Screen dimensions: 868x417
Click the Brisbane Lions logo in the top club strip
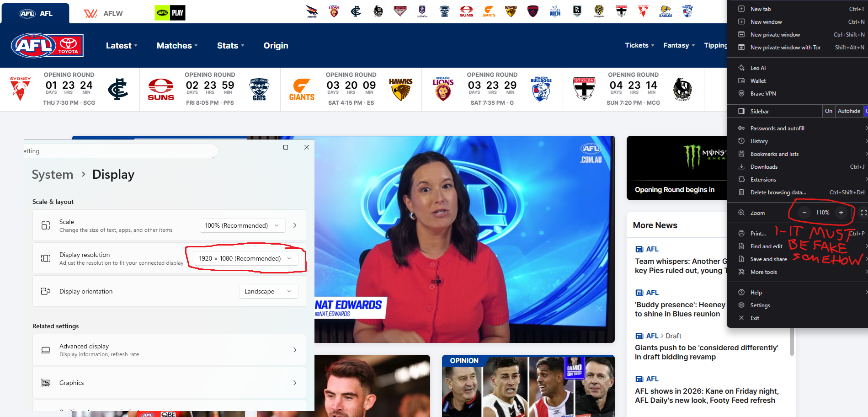[x=334, y=11]
